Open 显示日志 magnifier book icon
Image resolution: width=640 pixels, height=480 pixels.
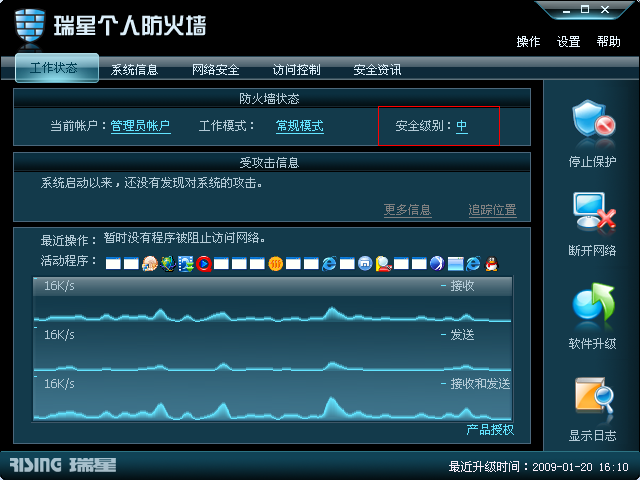coord(595,396)
